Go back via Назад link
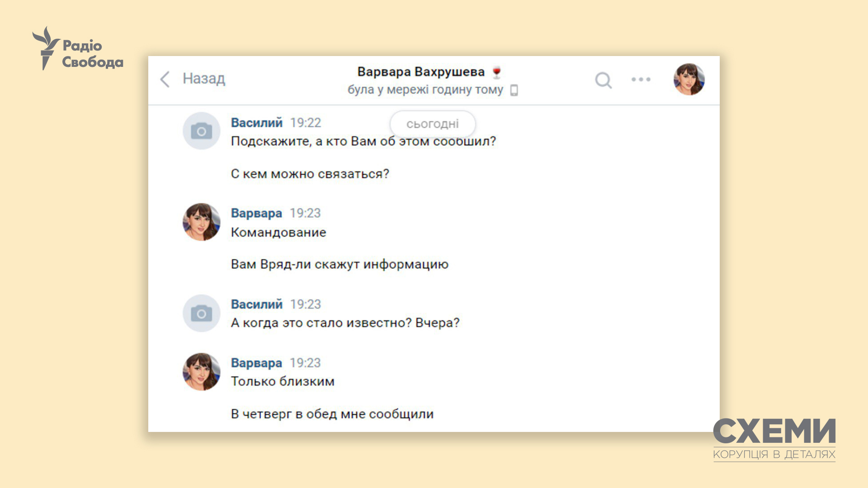The width and height of the screenshot is (868, 488). (203, 79)
